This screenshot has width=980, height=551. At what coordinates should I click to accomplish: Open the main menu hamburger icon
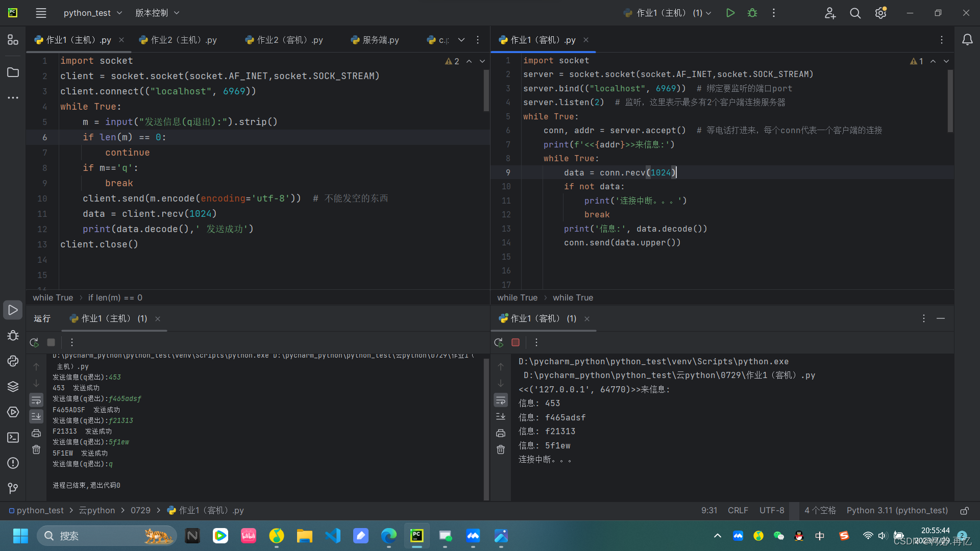click(x=41, y=13)
